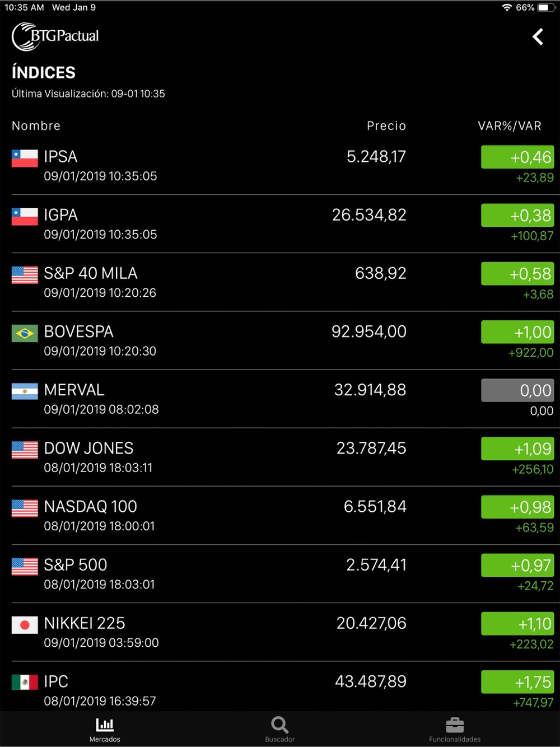Tap the Argentina flag beside MERVAL

(25, 391)
